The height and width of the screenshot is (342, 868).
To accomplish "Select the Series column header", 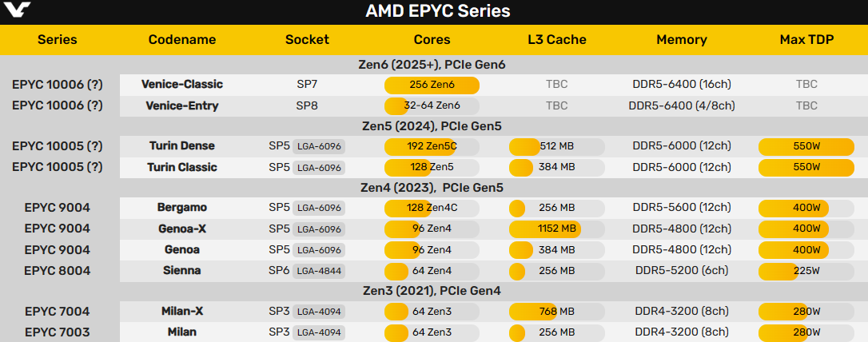I will 58,39.
